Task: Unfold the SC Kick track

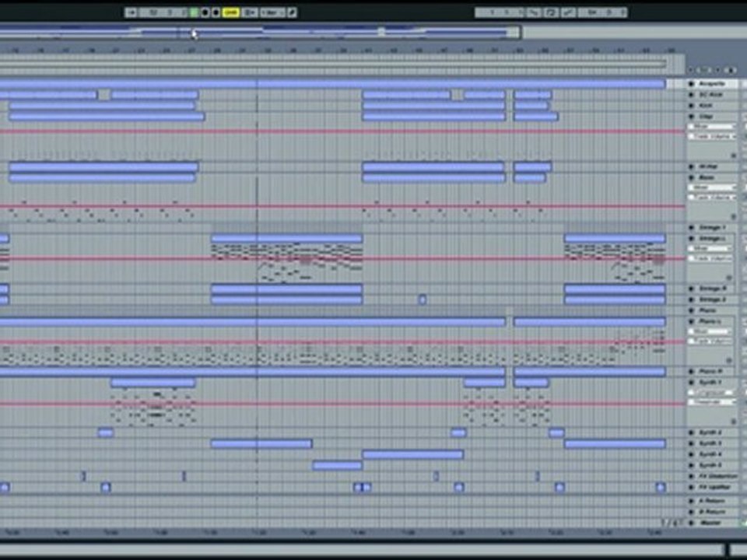Action: click(691, 95)
